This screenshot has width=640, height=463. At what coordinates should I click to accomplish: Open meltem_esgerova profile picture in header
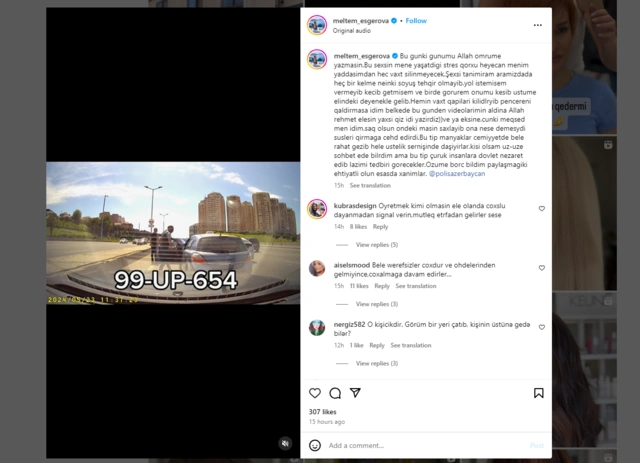(317, 25)
